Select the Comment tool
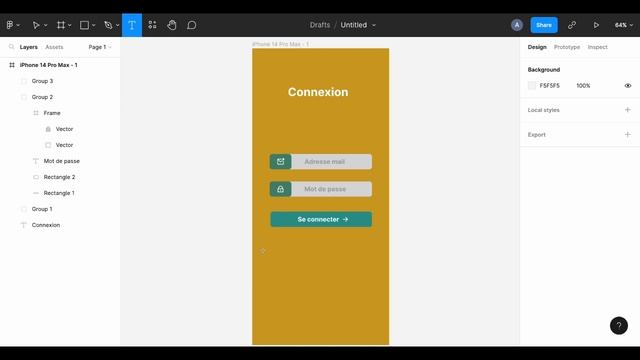The height and width of the screenshot is (360, 640). point(191,25)
